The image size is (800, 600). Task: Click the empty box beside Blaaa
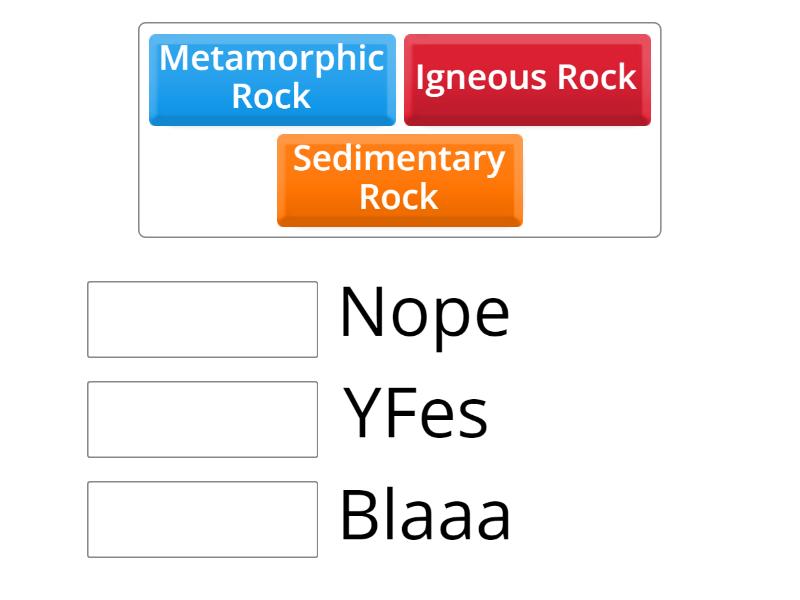click(x=201, y=516)
